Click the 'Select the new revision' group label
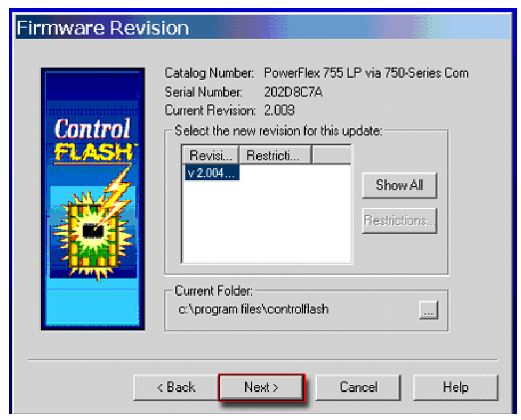 [x=278, y=131]
